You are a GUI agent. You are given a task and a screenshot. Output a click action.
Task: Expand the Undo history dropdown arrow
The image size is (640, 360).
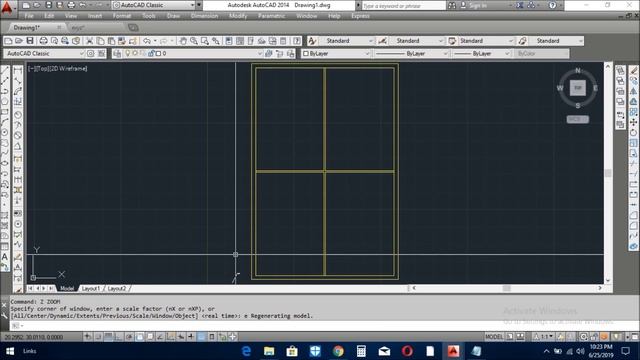point(155,41)
